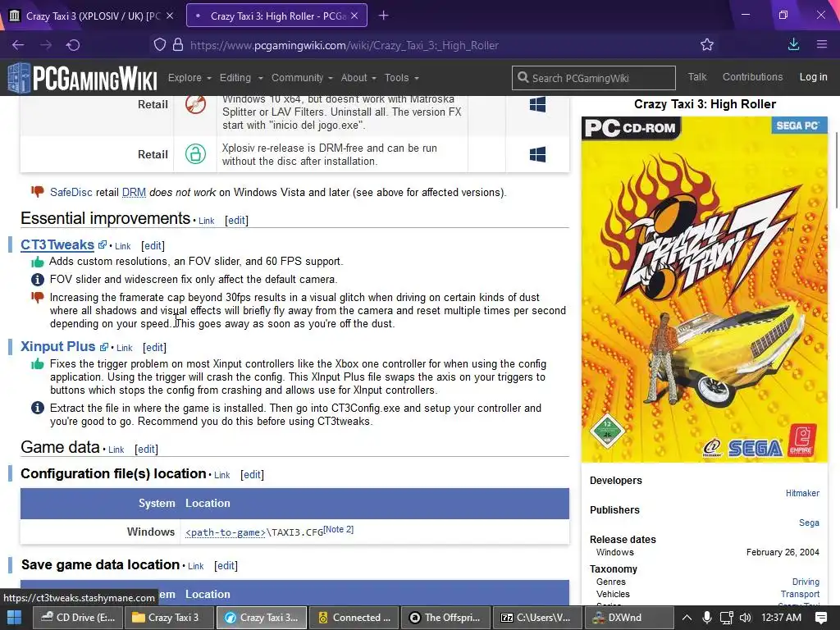The image size is (840, 630).
Task: Open the Transport vehicles link
Action: point(800,594)
